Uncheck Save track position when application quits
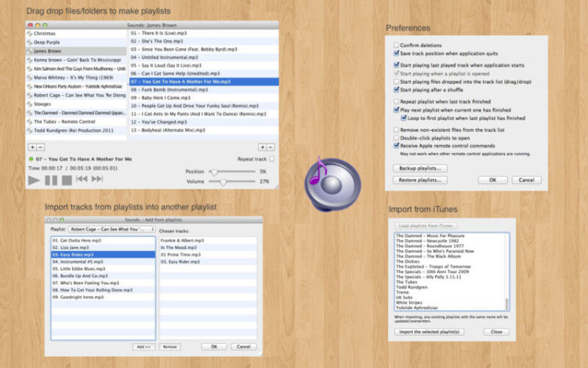 [397, 53]
